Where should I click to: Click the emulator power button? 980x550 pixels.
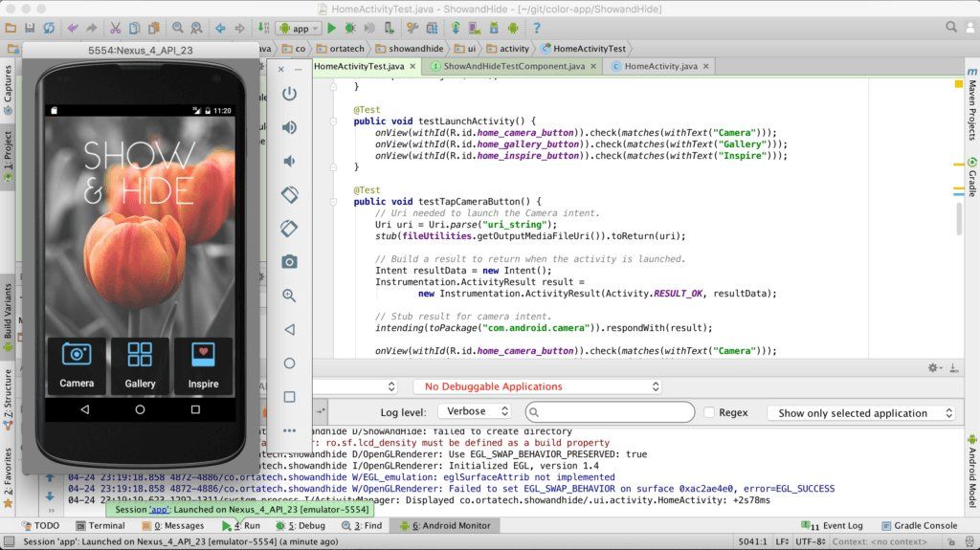pyautogui.click(x=289, y=94)
